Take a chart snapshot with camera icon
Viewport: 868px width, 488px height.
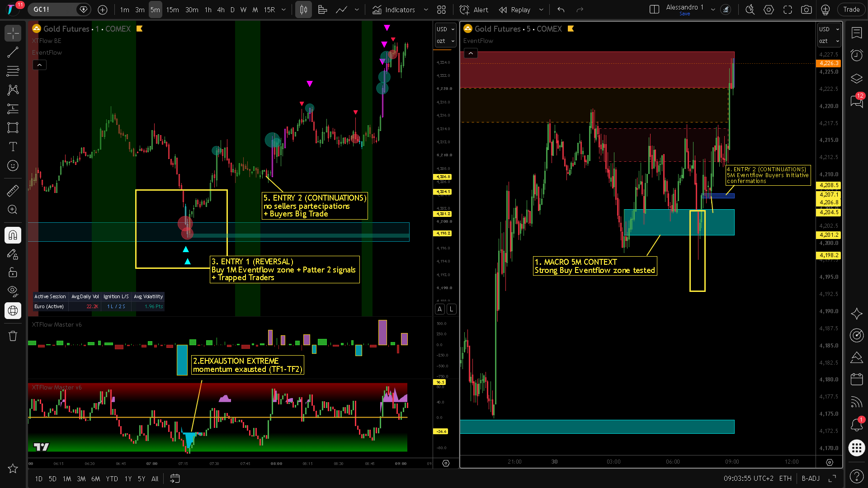(x=806, y=9)
